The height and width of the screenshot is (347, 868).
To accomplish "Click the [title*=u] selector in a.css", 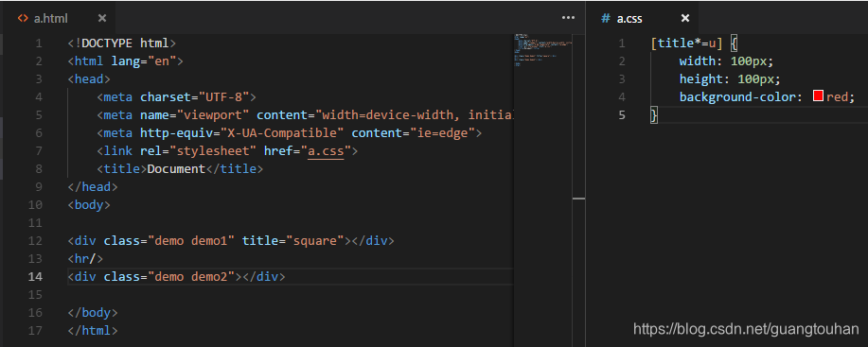I will click(x=687, y=43).
